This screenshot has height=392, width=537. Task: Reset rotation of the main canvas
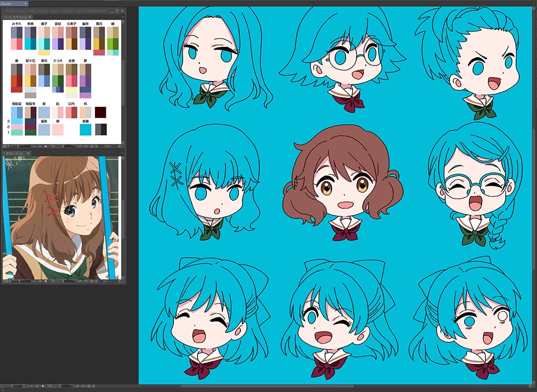(89, 386)
